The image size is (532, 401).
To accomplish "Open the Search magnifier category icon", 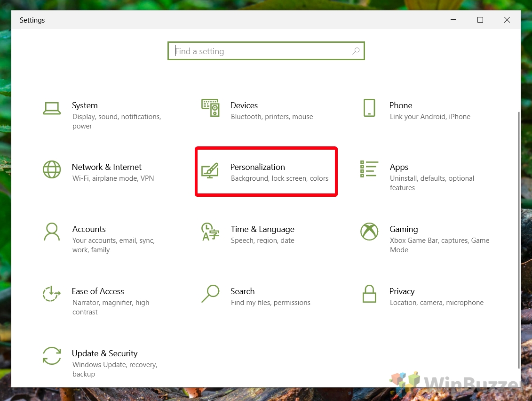I will [x=210, y=294].
